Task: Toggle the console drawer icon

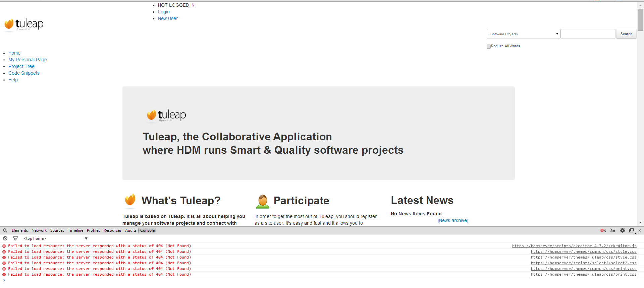Action: (613, 230)
